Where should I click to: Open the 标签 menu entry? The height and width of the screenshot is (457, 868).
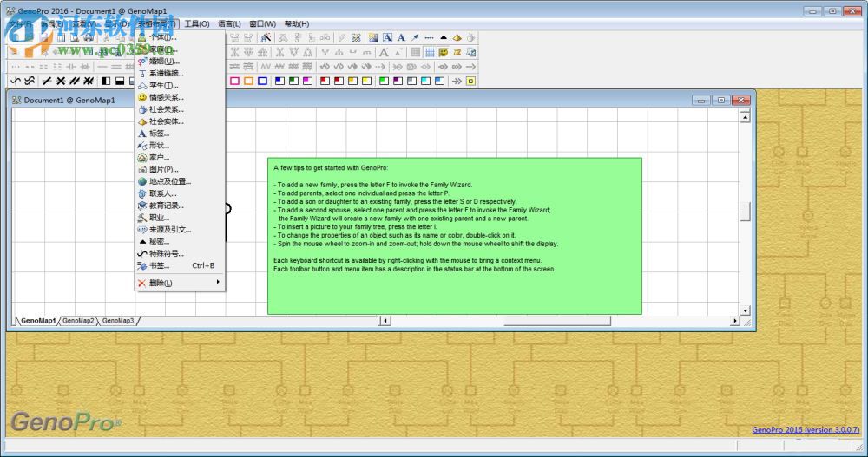coord(180,134)
